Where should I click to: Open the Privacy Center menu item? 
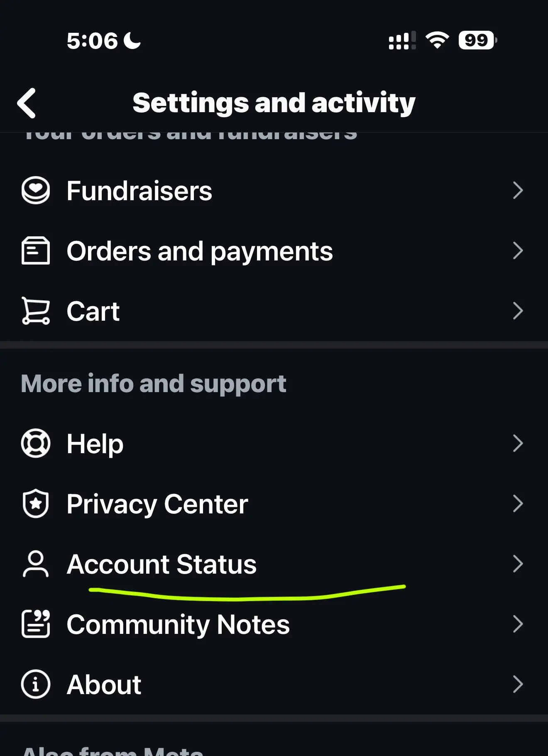click(x=274, y=503)
